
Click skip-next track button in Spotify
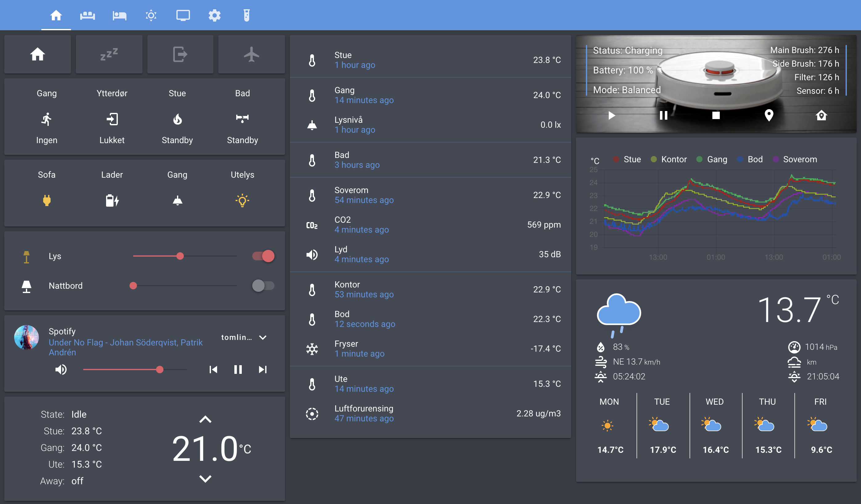[x=262, y=369]
